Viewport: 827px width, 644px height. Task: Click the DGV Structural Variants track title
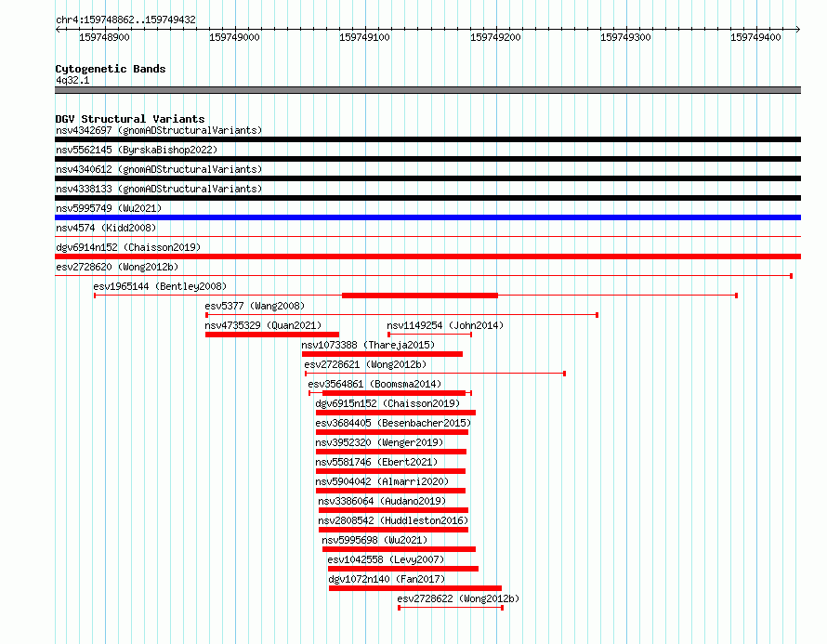pos(130,119)
